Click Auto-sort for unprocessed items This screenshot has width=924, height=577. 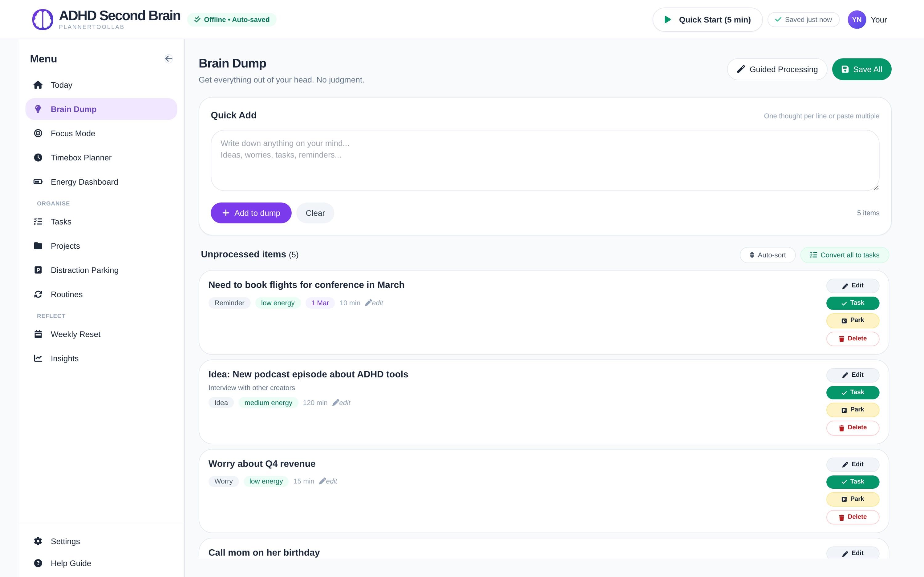(768, 255)
